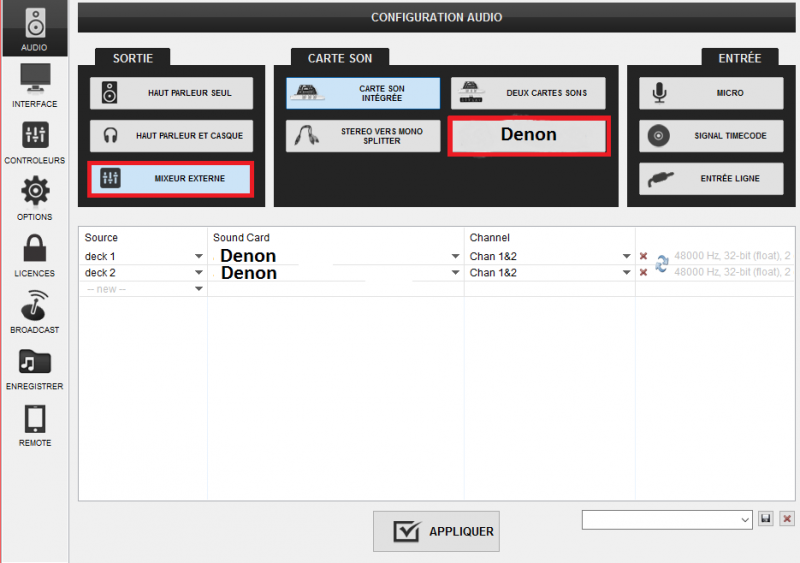Select Mixeur Externe output
800x563 pixels.
[171, 179]
